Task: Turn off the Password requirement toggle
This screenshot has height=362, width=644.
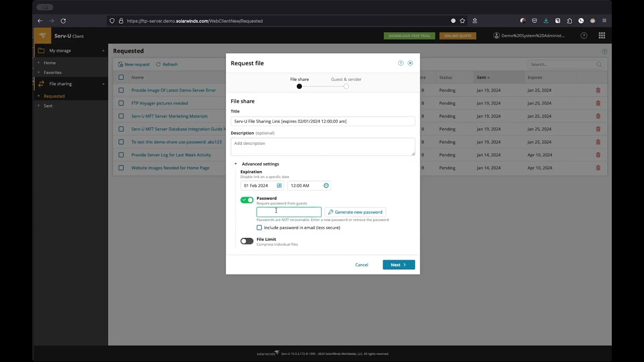Action: pyautogui.click(x=247, y=200)
